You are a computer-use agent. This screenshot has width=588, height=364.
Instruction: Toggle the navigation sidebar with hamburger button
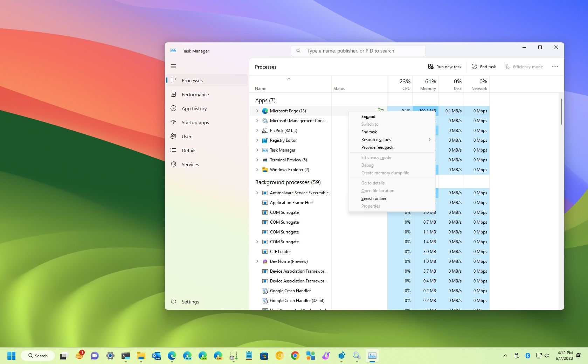tap(173, 66)
